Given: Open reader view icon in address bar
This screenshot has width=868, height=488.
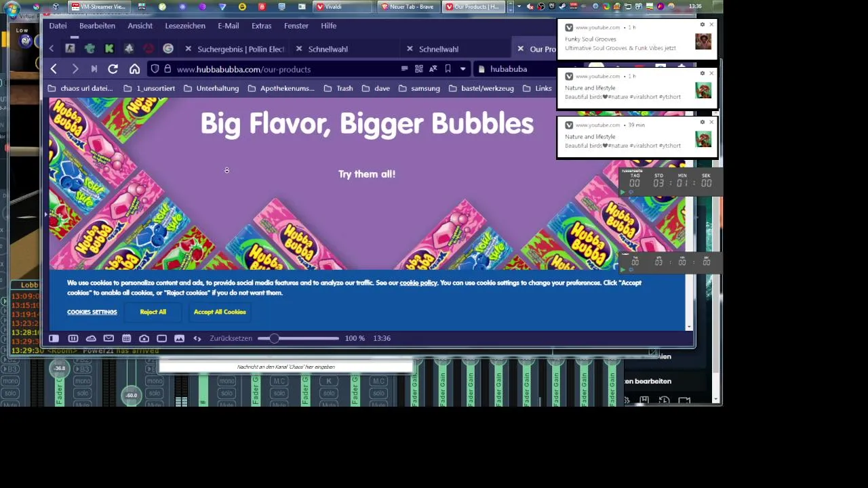Looking at the screenshot, I should (404, 68).
